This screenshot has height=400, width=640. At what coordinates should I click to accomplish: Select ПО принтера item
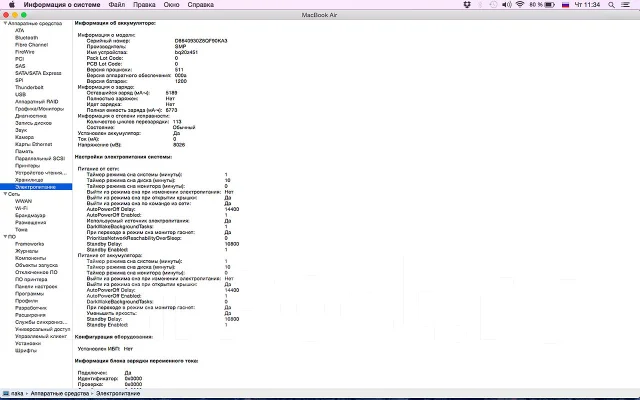click(x=31, y=280)
